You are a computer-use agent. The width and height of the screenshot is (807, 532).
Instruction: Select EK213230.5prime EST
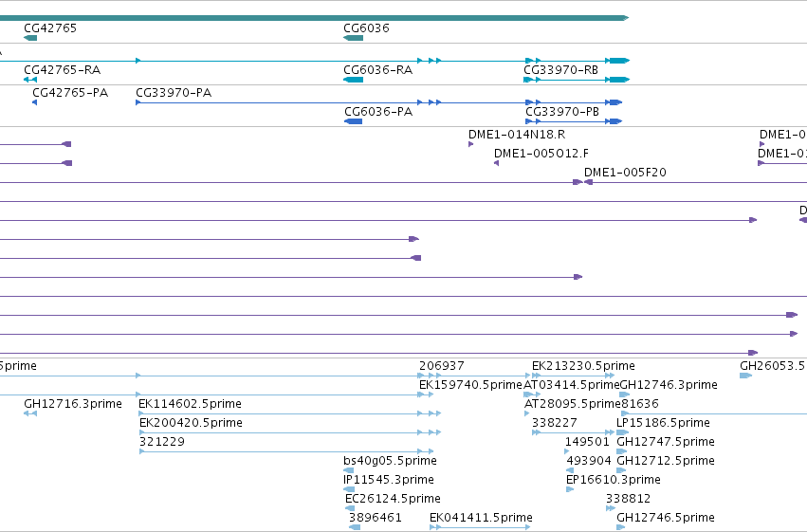tap(583, 366)
